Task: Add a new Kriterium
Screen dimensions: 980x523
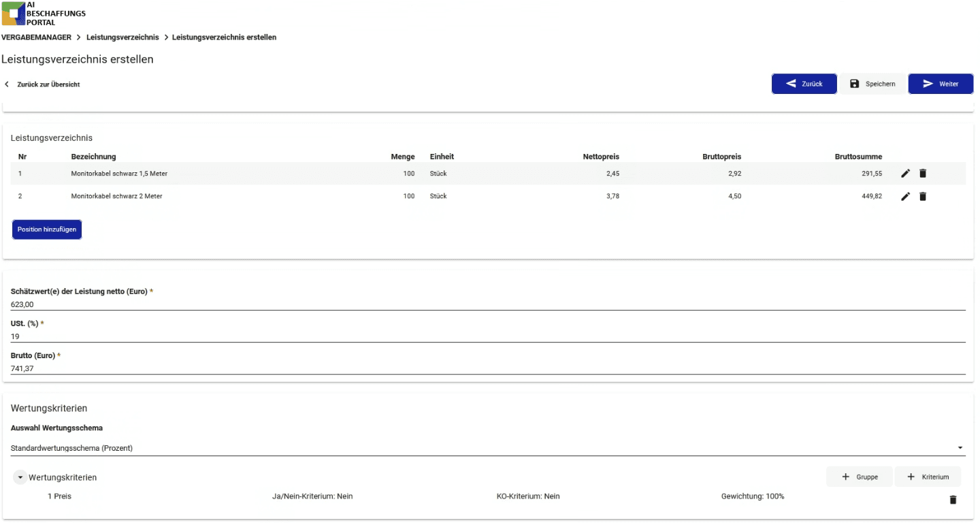Action: point(928,477)
